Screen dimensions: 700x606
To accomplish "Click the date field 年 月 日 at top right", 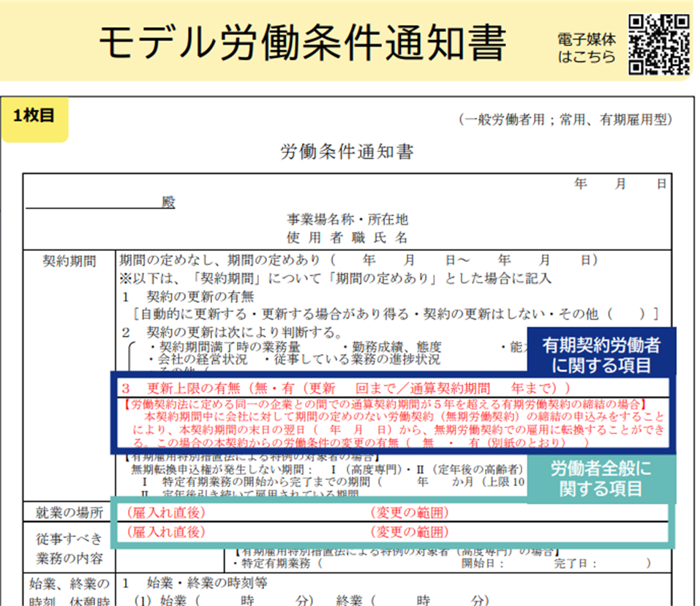I will [x=620, y=184].
